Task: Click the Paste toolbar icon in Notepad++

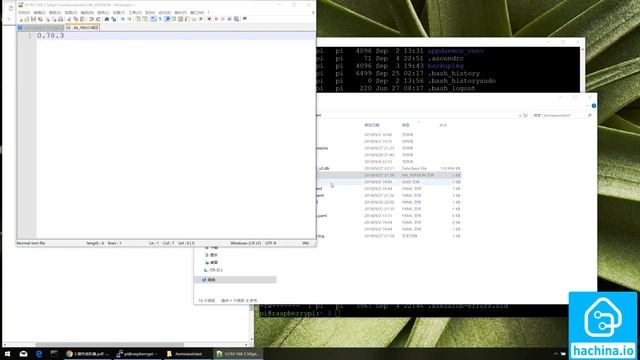Action: pos(83,19)
